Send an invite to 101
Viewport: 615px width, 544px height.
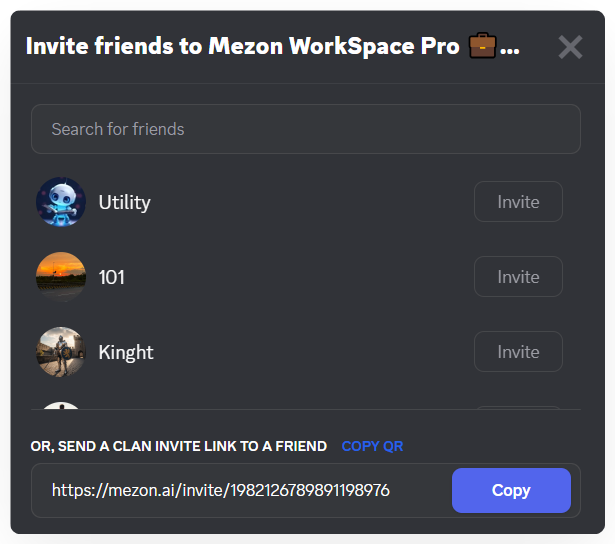pyautogui.click(x=518, y=277)
